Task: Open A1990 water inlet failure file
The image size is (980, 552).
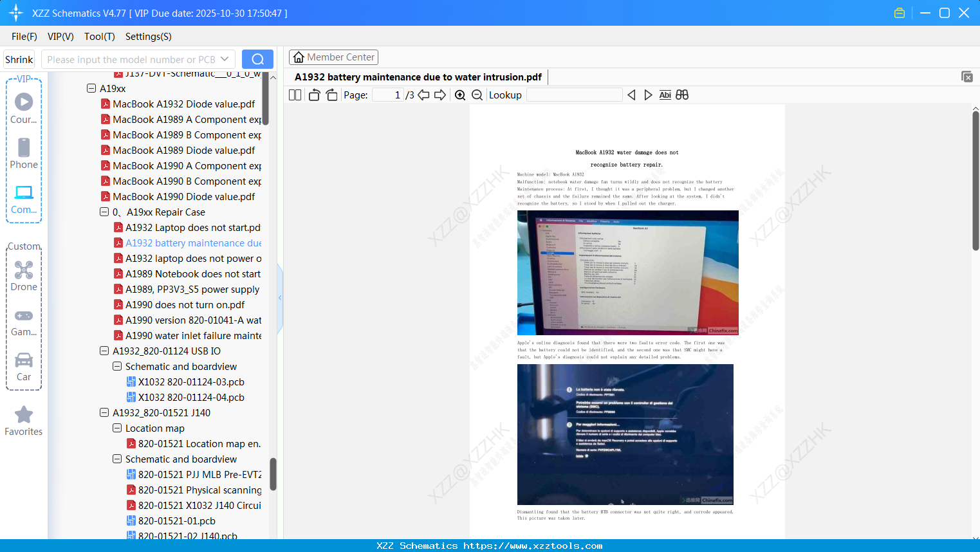Action: click(187, 336)
